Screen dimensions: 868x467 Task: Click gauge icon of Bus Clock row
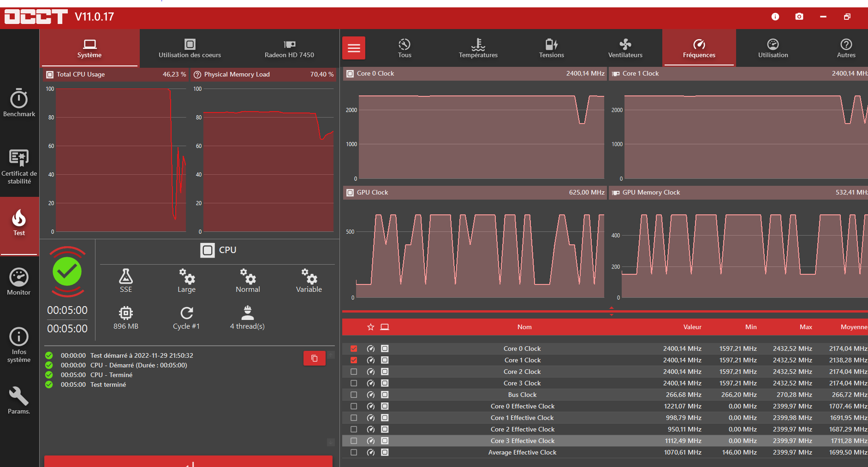coord(371,395)
